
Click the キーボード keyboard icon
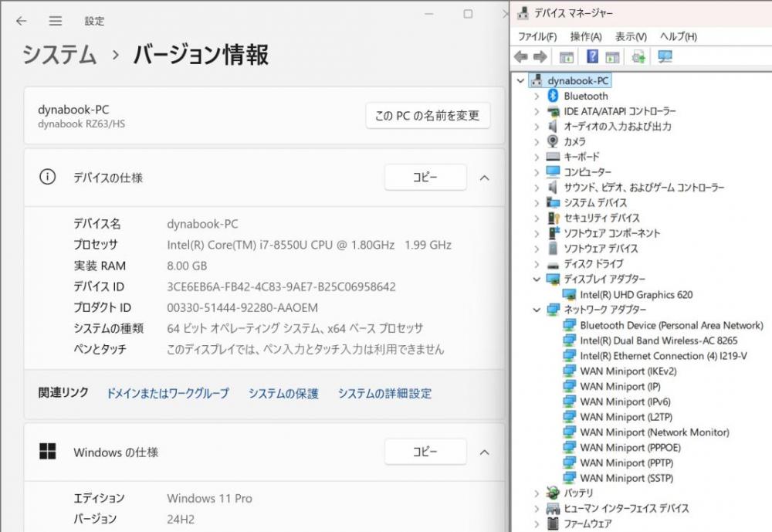coord(553,157)
